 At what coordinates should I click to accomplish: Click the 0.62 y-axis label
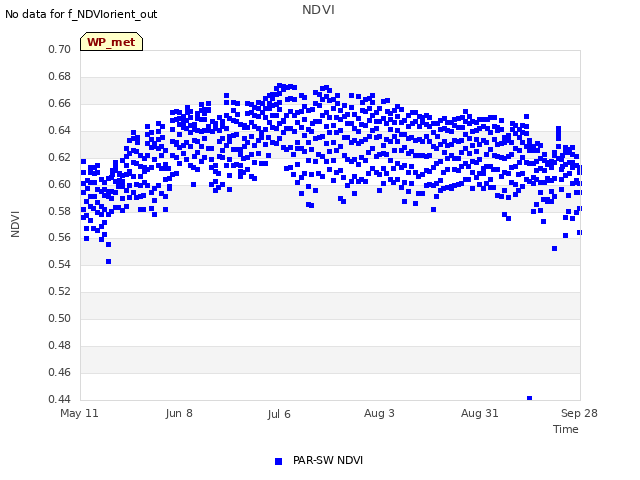(60, 157)
